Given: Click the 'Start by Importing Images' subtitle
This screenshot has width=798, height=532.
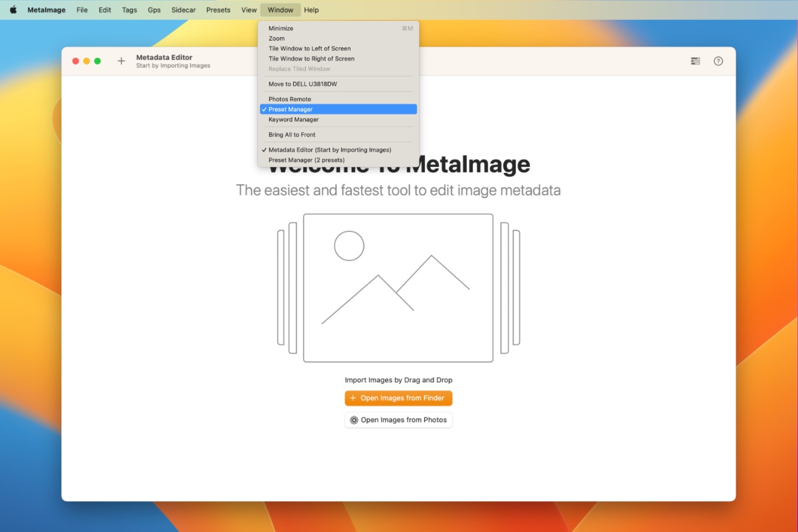Looking at the screenshot, I should coord(173,66).
